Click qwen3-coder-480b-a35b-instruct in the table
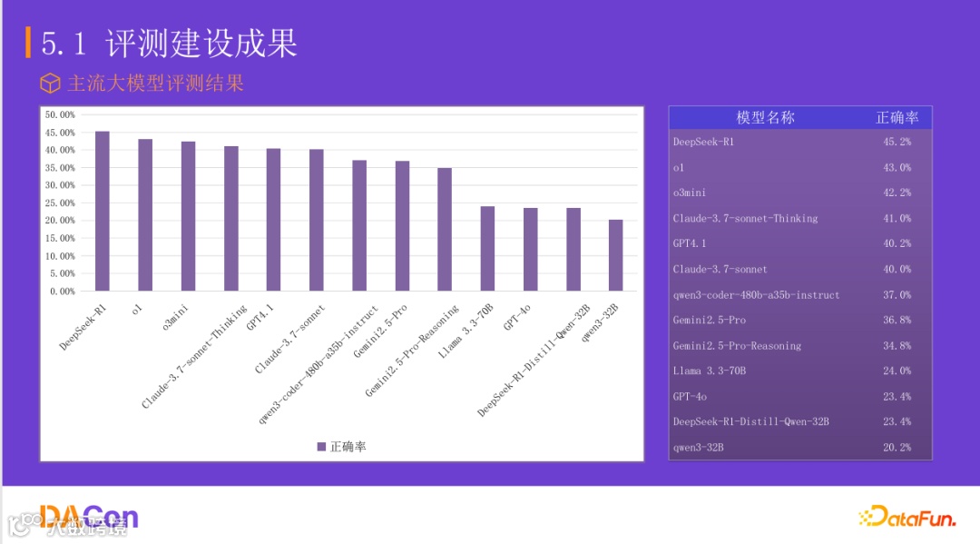This screenshot has height=544, width=980. tap(756, 294)
